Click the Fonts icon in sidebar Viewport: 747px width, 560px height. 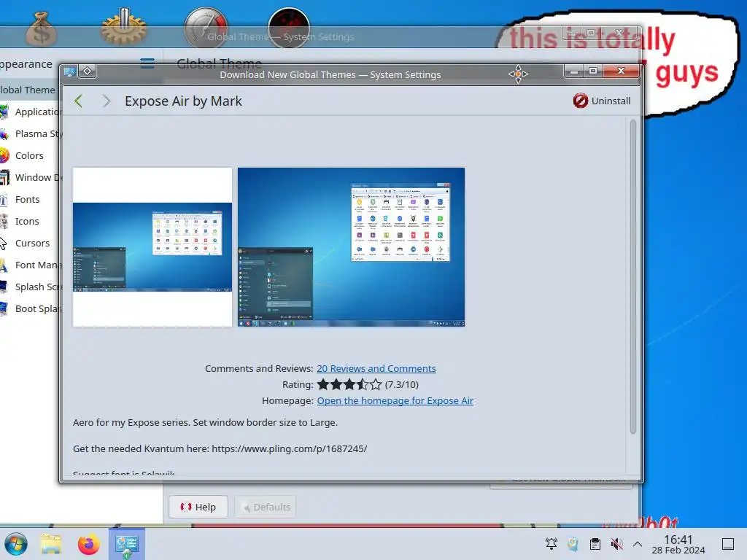4,200
